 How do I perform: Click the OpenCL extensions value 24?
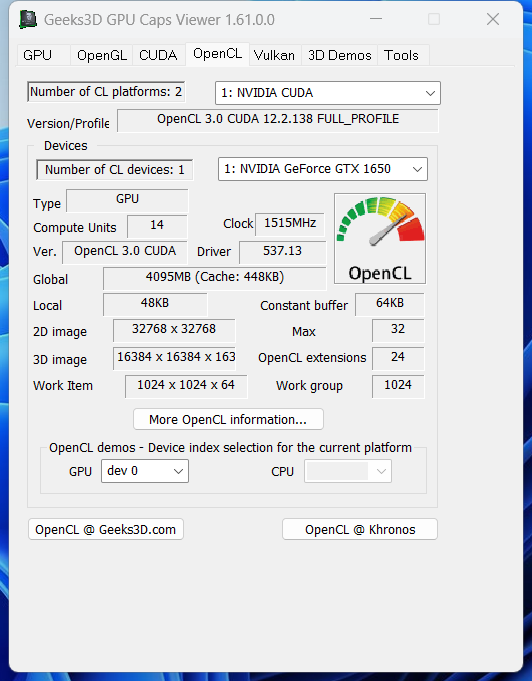398,358
